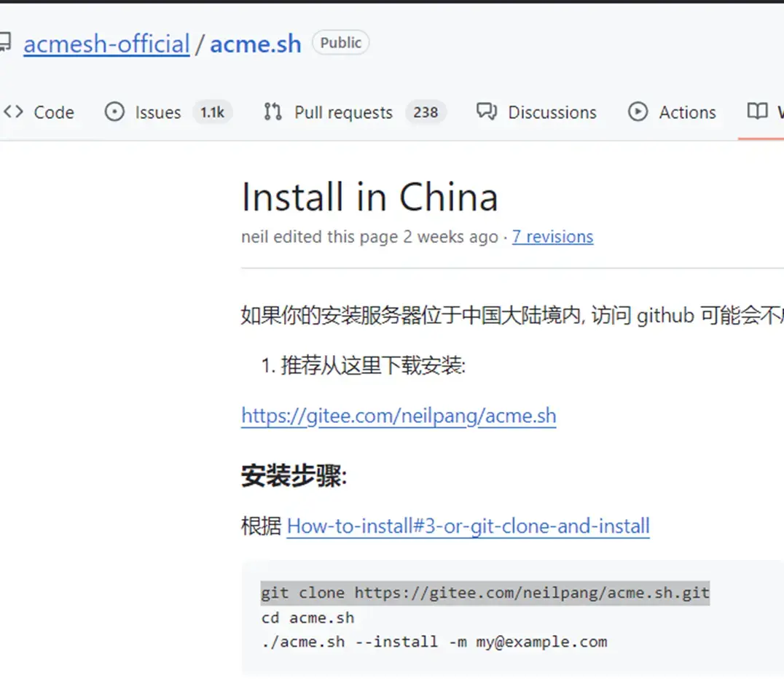Screen dimensions: 784x681
Task: Open the acme.sh repository name link
Action: [255, 44]
